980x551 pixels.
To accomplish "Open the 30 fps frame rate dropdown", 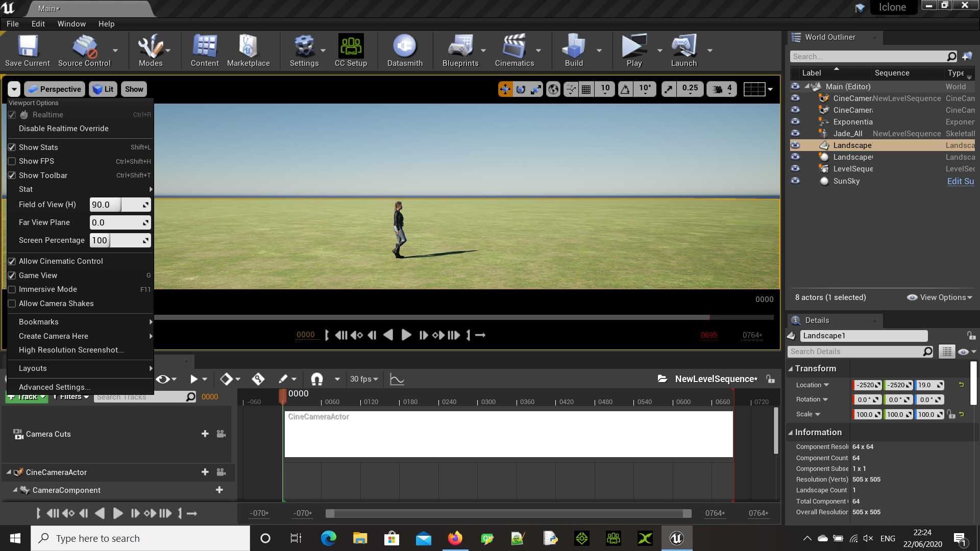I will pyautogui.click(x=364, y=379).
